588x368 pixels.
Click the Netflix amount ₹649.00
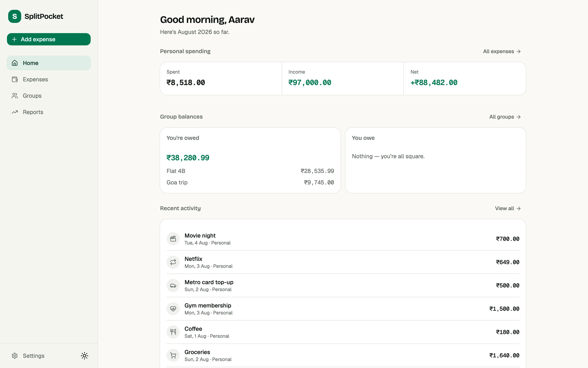pyautogui.click(x=508, y=262)
